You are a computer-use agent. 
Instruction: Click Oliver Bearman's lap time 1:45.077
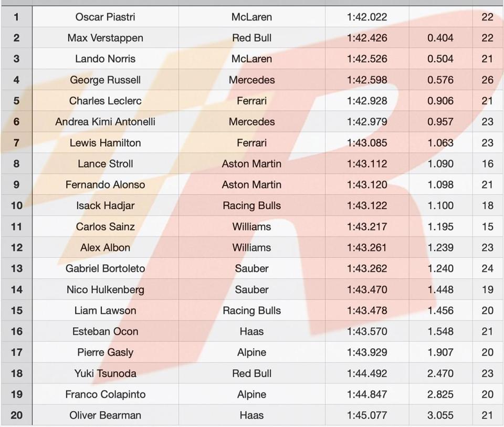coord(367,415)
